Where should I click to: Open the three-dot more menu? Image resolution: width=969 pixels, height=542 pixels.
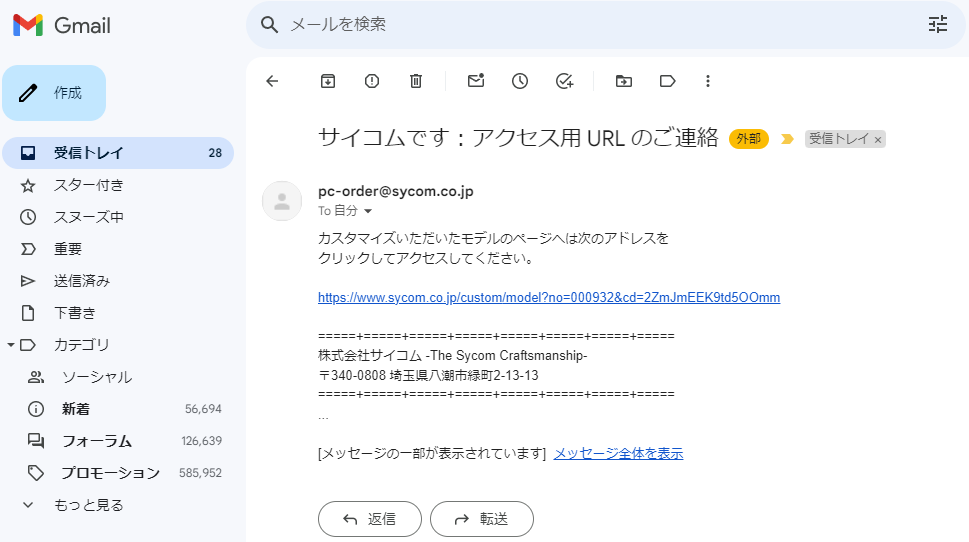pyautogui.click(x=708, y=81)
